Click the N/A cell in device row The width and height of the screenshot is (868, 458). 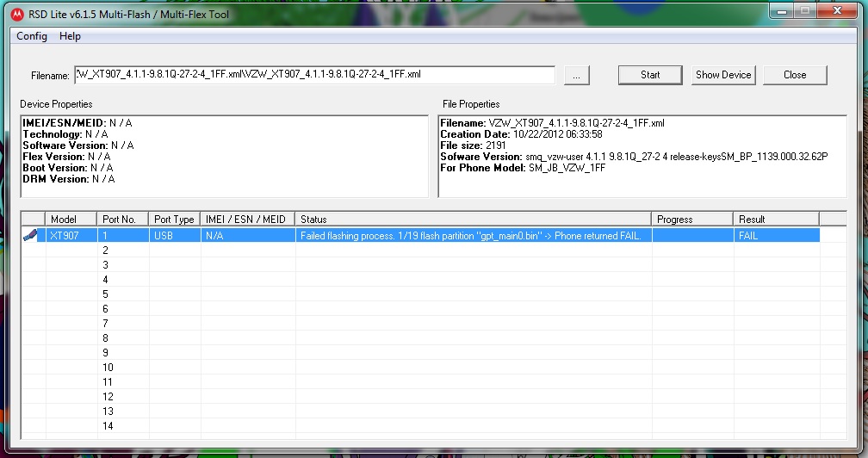point(247,236)
